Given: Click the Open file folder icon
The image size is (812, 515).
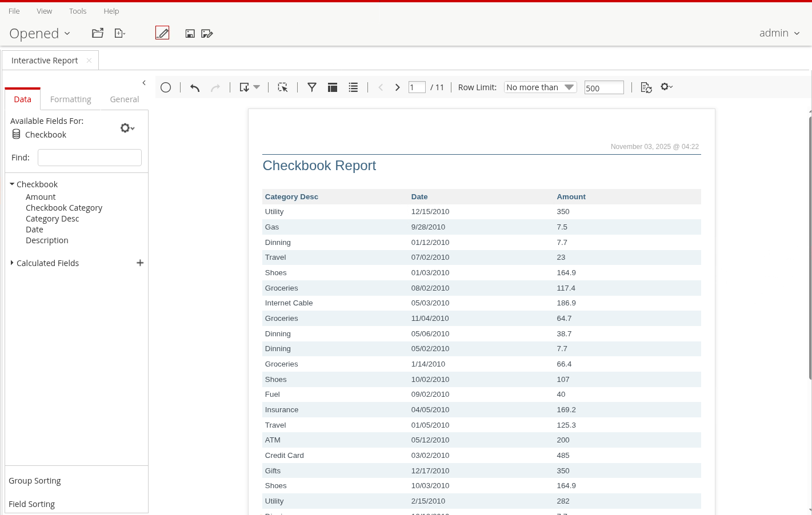Looking at the screenshot, I should [98, 33].
